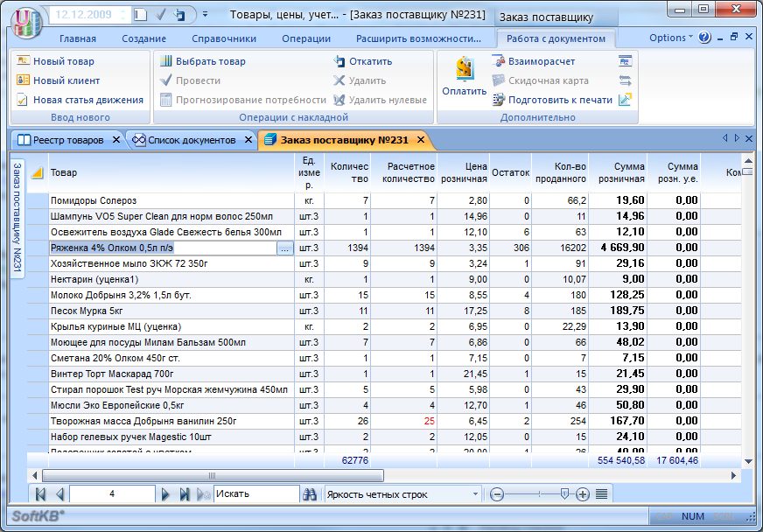Click the Новая статья движения icon
Image resolution: width=763 pixels, height=532 pixels.
coord(23,100)
